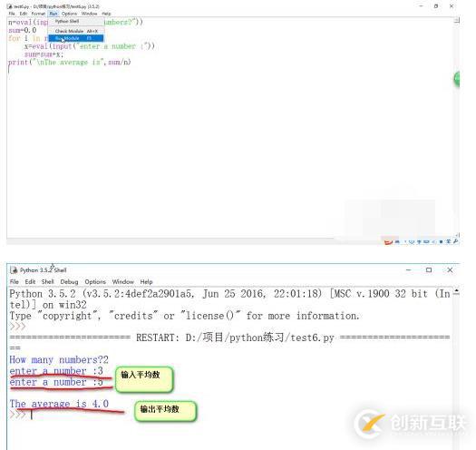Click the RESTART: D:/项目/python练习/test6.py line
This screenshot has height=450, width=476.
229,337
